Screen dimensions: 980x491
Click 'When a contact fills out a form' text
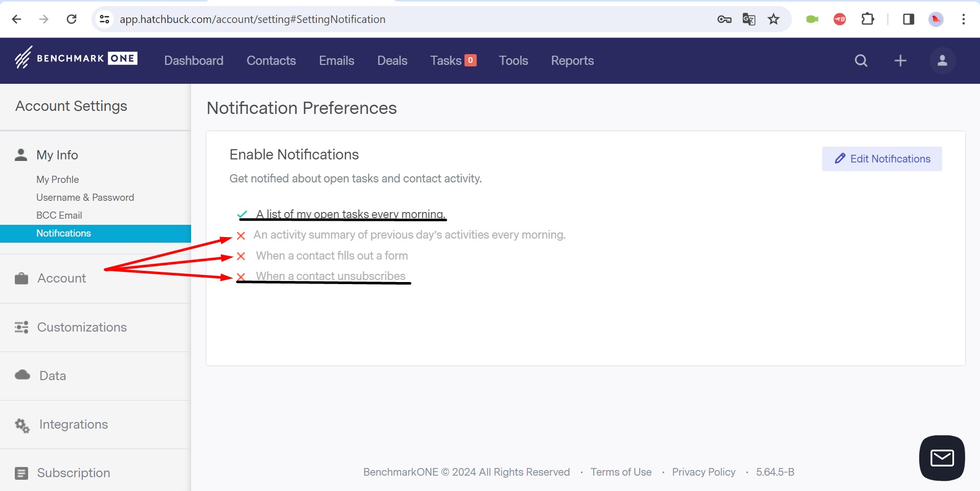coord(332,255)
